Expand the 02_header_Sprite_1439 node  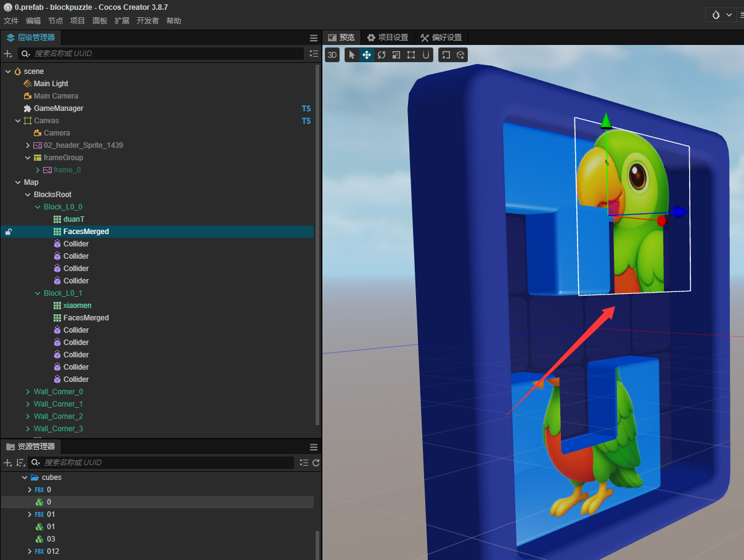28,145
